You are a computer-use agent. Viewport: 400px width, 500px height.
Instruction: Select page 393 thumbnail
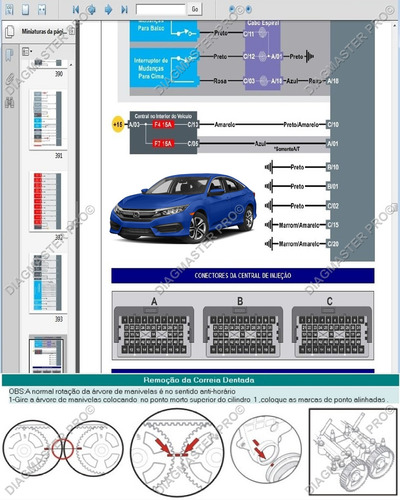[x=48, y=283]
